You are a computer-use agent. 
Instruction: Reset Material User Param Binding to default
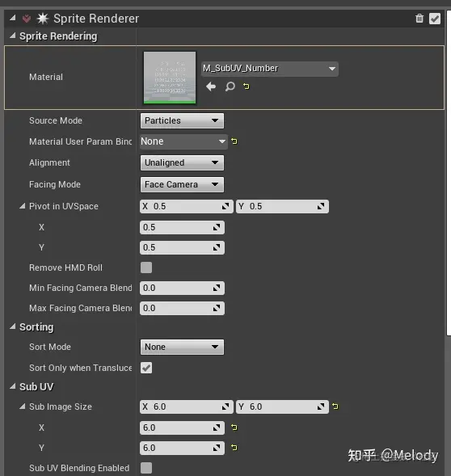[234, 141]
